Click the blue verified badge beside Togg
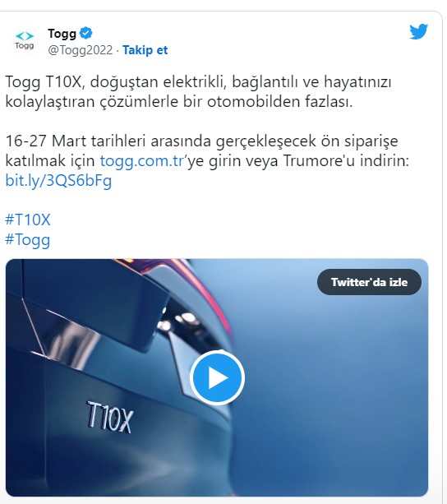Image resolution: width=447 pixels, height=504 pixels. point(86,33)
